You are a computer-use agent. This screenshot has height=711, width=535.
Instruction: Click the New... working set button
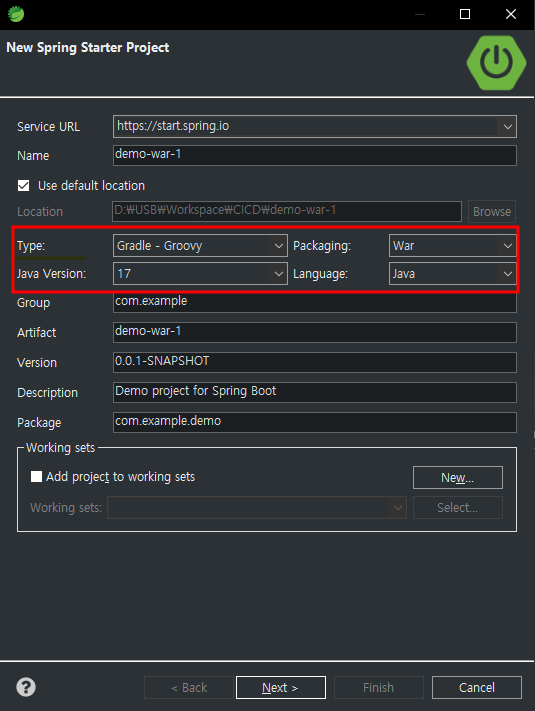(457, 477)
